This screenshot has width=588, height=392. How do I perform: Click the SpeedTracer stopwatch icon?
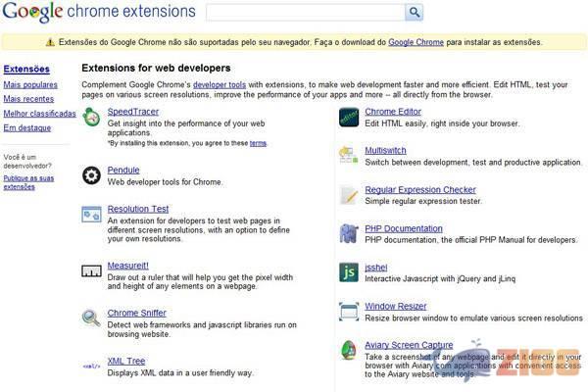tap(91, 117)
